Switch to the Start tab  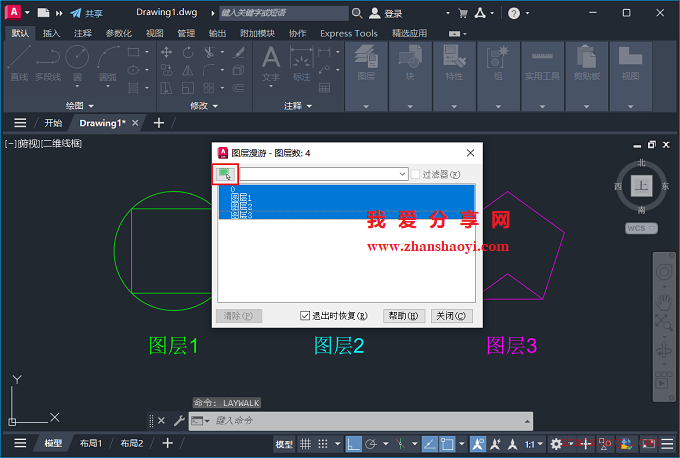tap(53, 123)
